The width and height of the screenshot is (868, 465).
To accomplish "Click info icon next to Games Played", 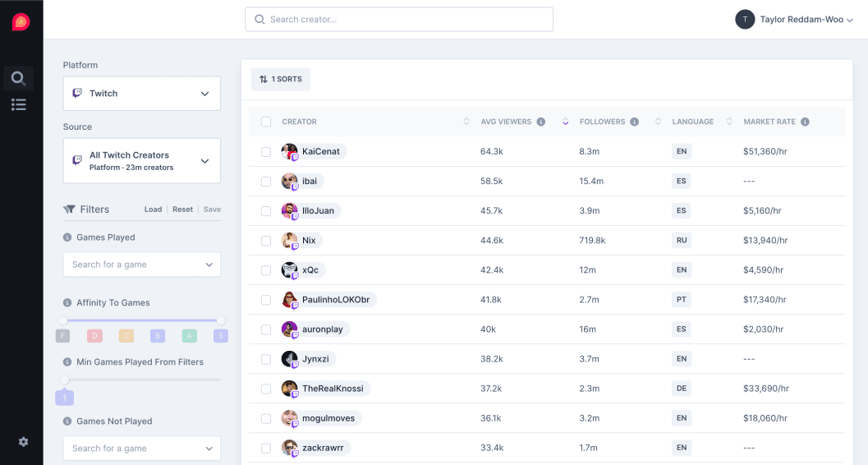I will (67, 237).
